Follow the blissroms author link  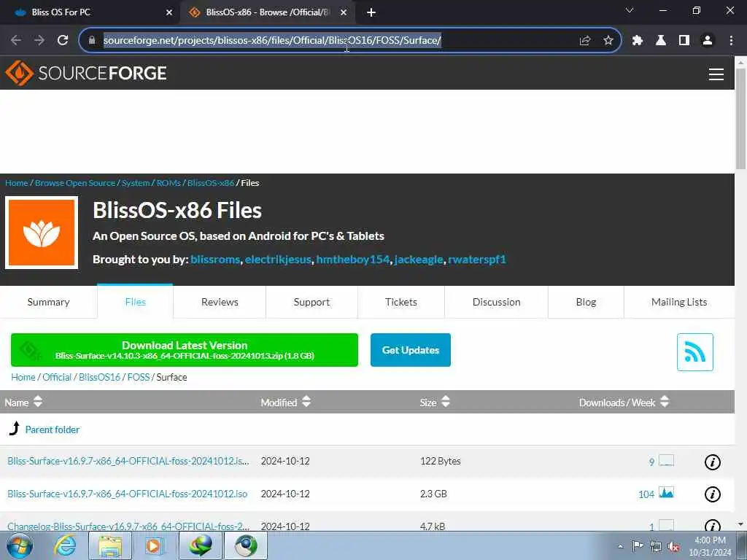point(215,260)
